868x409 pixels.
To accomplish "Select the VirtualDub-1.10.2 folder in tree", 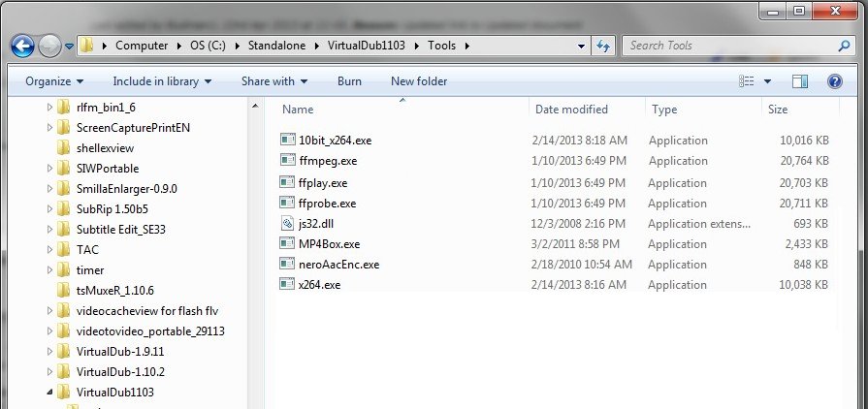I will 120,372.
